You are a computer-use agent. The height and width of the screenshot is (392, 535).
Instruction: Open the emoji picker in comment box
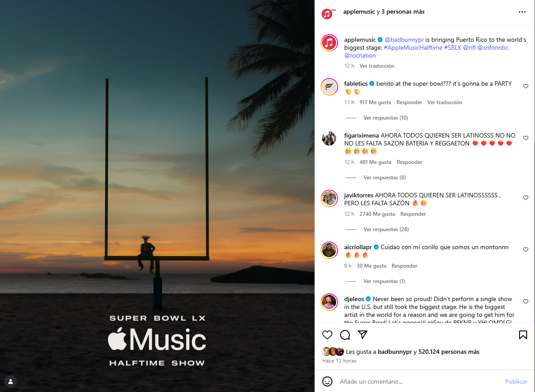point(327,381)
